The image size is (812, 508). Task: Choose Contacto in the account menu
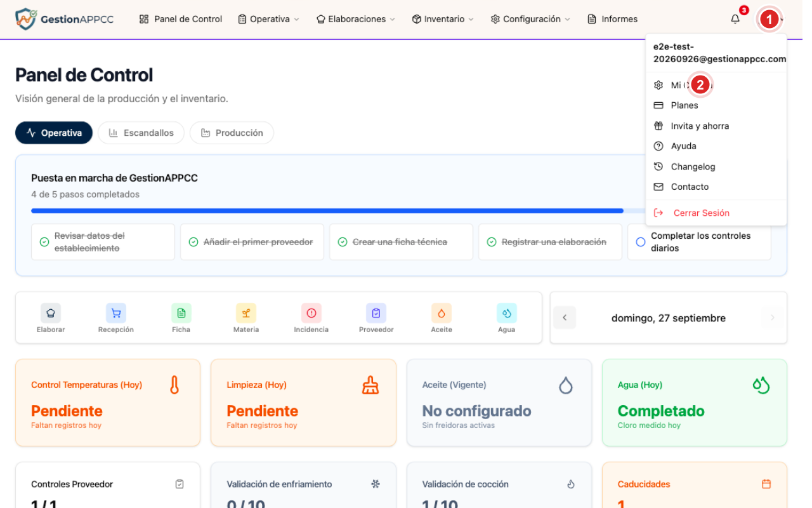716,187
